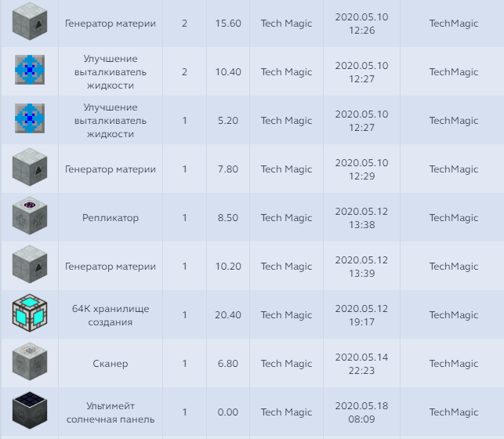Click TechMagic in Ультимейт солнечная панель row

[454, 412]
